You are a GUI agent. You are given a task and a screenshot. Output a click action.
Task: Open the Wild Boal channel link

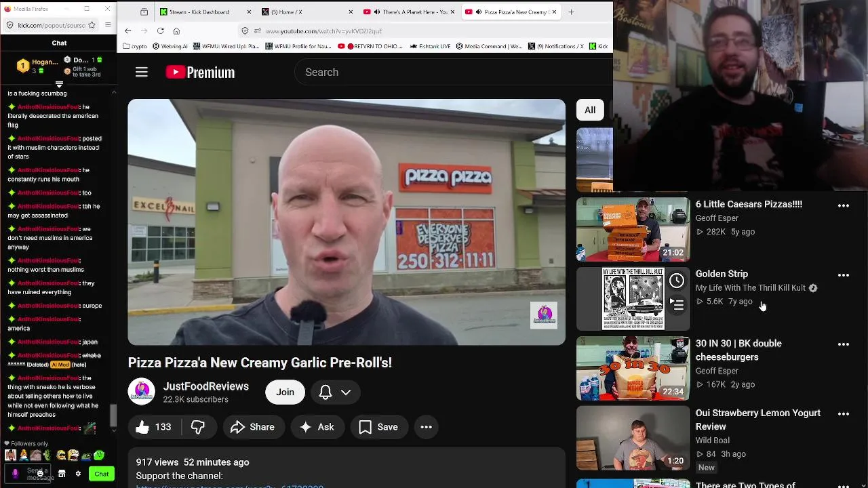click(x=712, y=441)
